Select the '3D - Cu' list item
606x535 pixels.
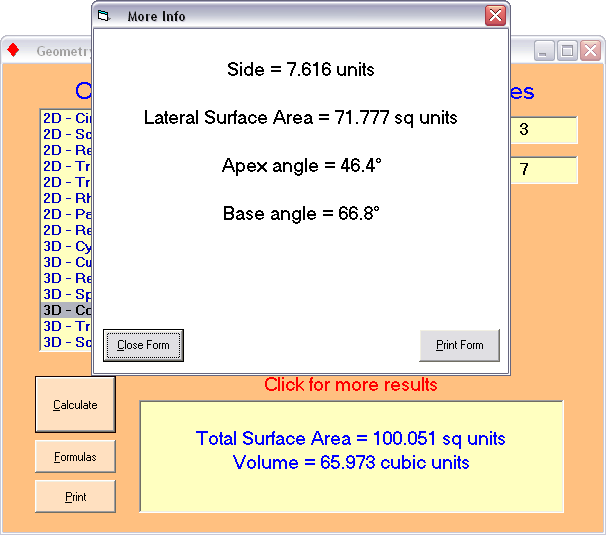(66, 262)
